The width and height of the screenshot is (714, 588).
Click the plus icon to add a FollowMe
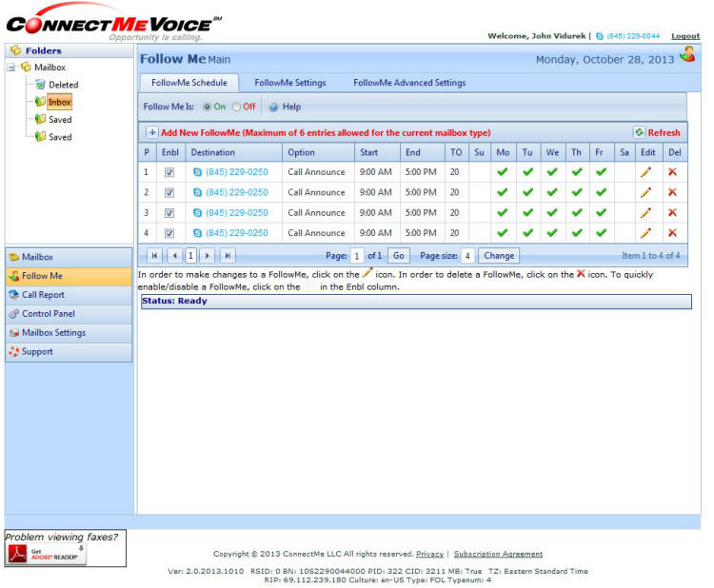click(x=151, y=132)
